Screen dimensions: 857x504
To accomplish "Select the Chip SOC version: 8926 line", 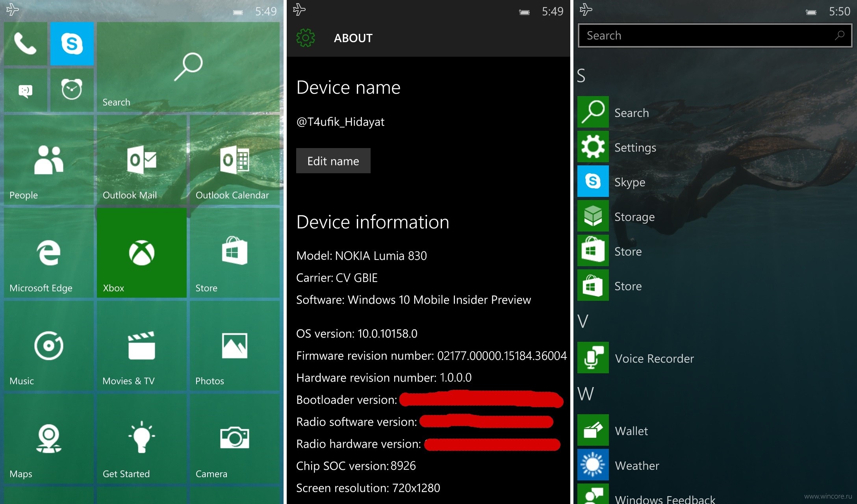I will tap(356, 466).
